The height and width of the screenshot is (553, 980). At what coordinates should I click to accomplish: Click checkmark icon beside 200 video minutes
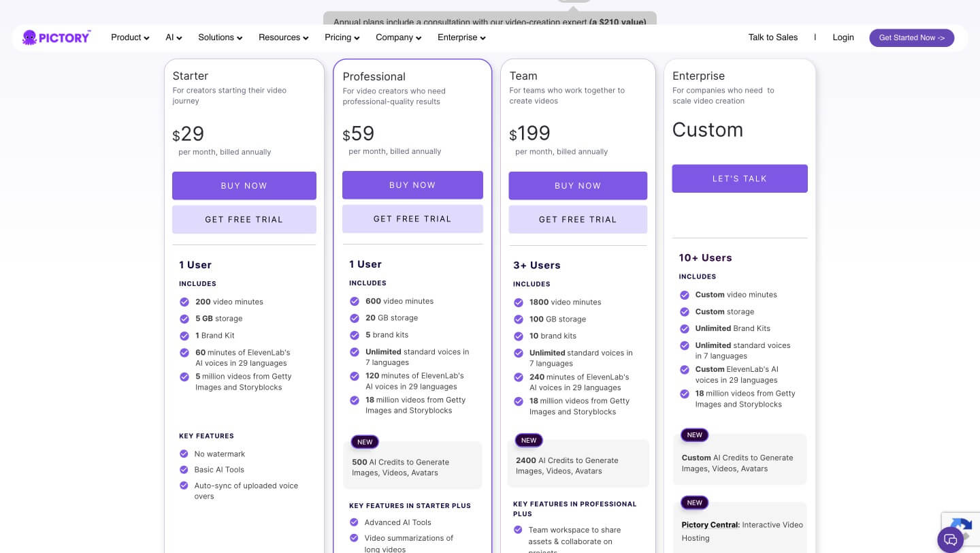pos(184,302)
